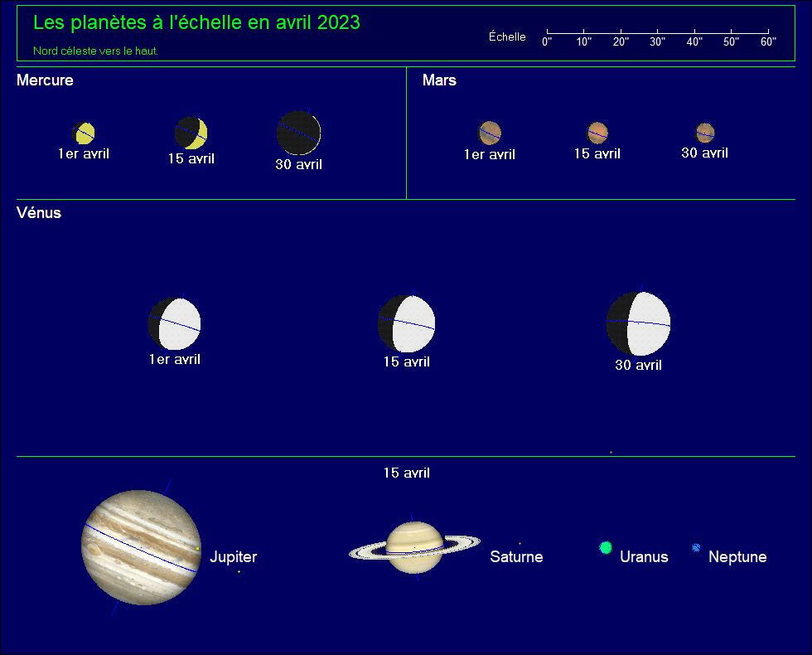Click the 'Mars' section heading
Viewport: 812px width, 655px height.
pyautogui.click(x=440, y=80)
